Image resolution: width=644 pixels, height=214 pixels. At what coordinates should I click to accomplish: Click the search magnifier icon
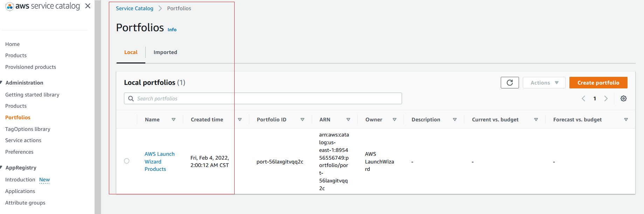point(131,99)
